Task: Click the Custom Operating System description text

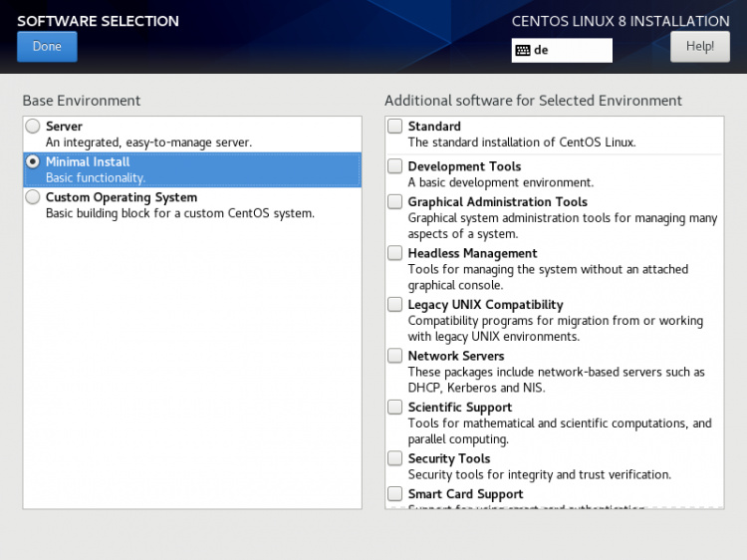Action: tap(179, 213)
